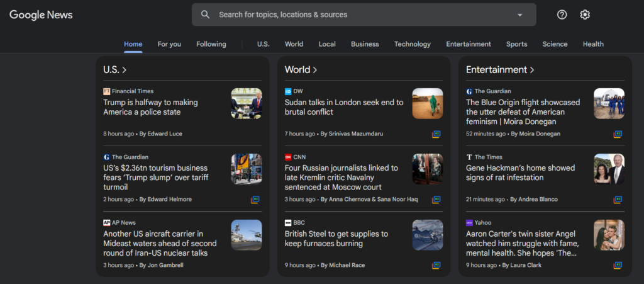Open the World tab in navigation
The height and width of the screenshot is (284, 644).
tap(294, 44)
